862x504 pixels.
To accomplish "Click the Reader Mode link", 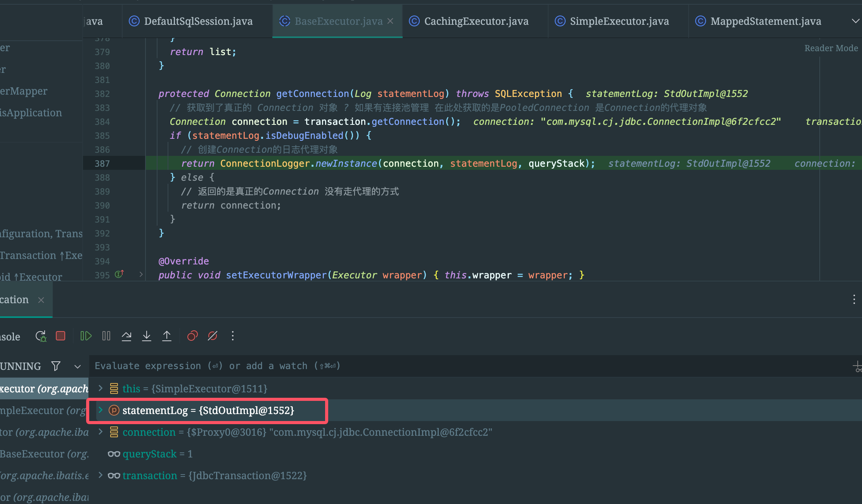I will pos(831,48).
